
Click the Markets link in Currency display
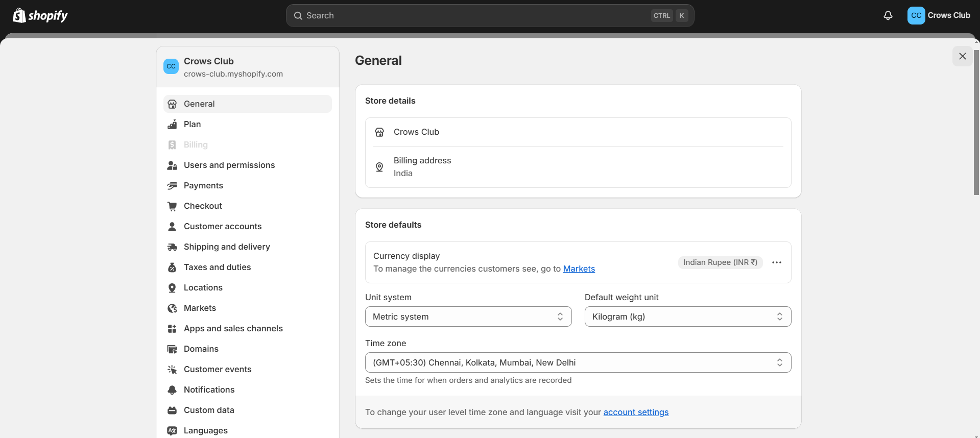[x=579, y=269]
